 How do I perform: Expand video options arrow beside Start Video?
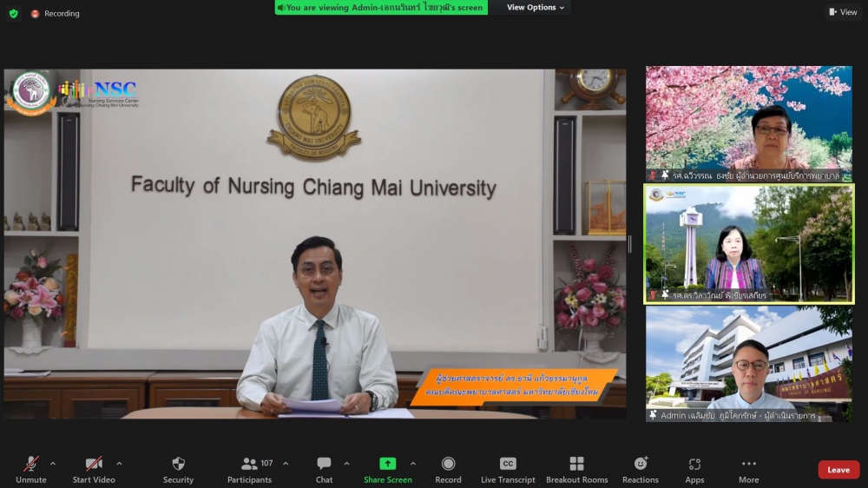click(x=119, y=464)
